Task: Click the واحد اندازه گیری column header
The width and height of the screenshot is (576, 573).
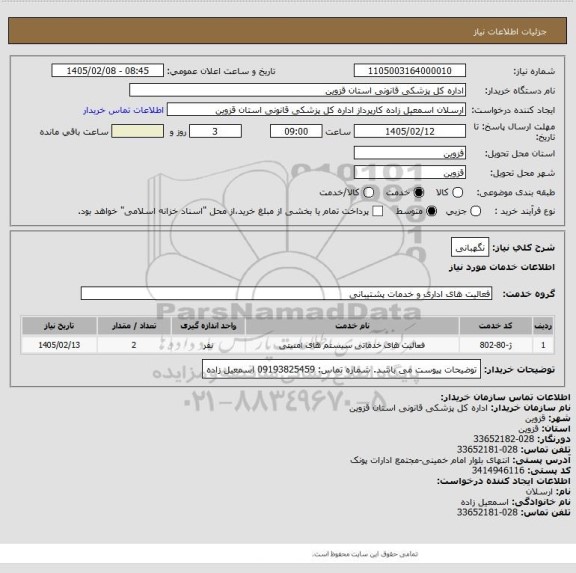Action: pyautogui.click(x=208, y=326)
